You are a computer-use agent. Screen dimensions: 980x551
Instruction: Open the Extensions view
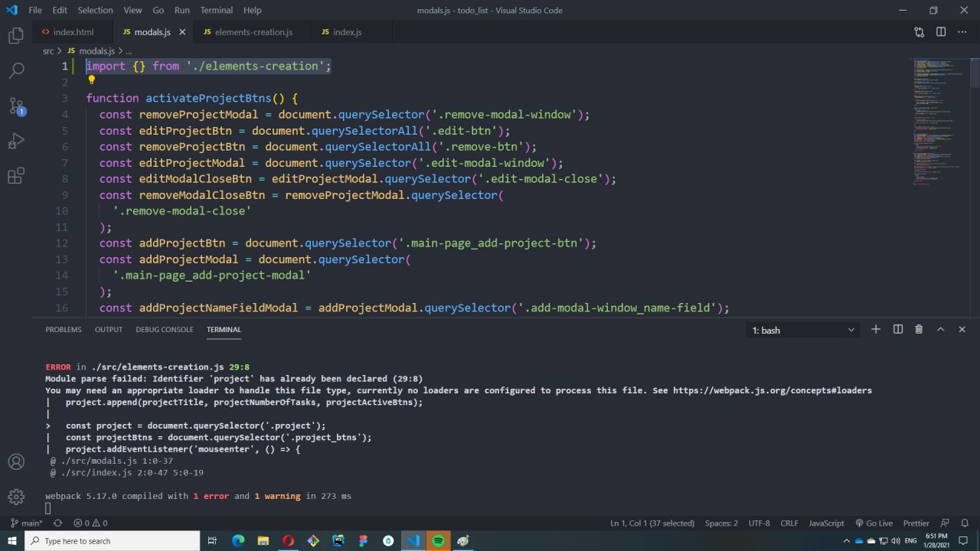pyautogui.click(x=16, y=176)
